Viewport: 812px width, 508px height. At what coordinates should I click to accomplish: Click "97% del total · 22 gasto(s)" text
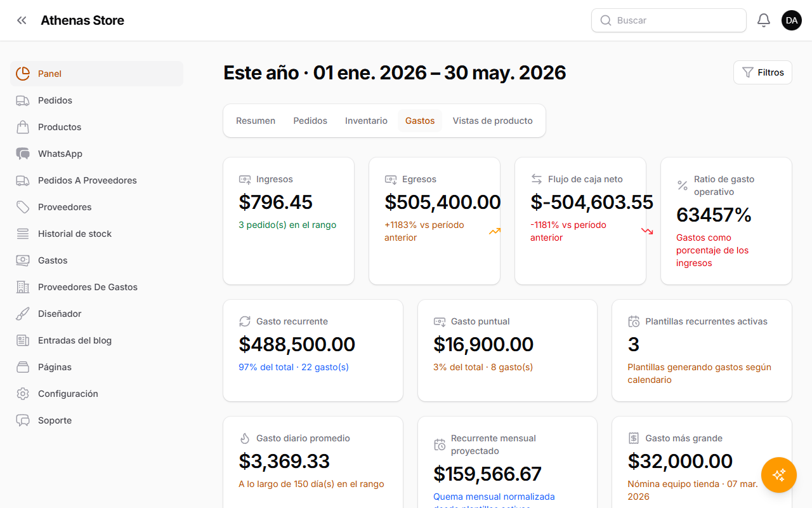pyautogui.click(x=294, y=367)
